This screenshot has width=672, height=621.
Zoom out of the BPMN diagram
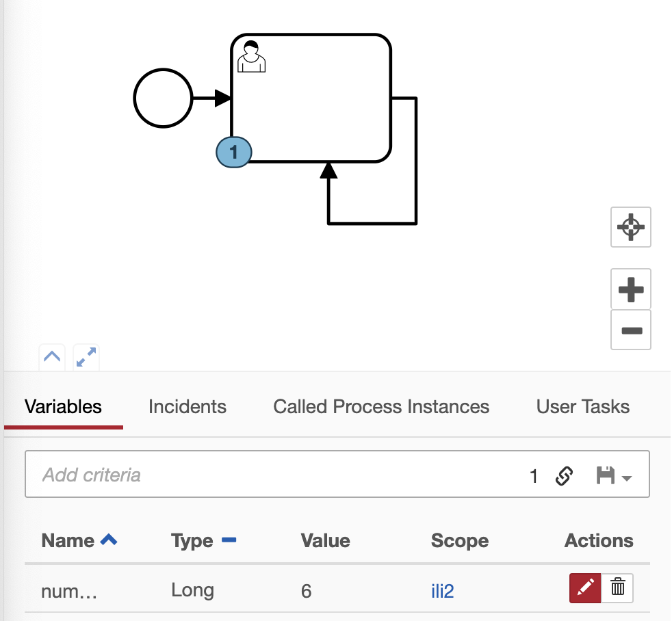click(x=630, y=330)
